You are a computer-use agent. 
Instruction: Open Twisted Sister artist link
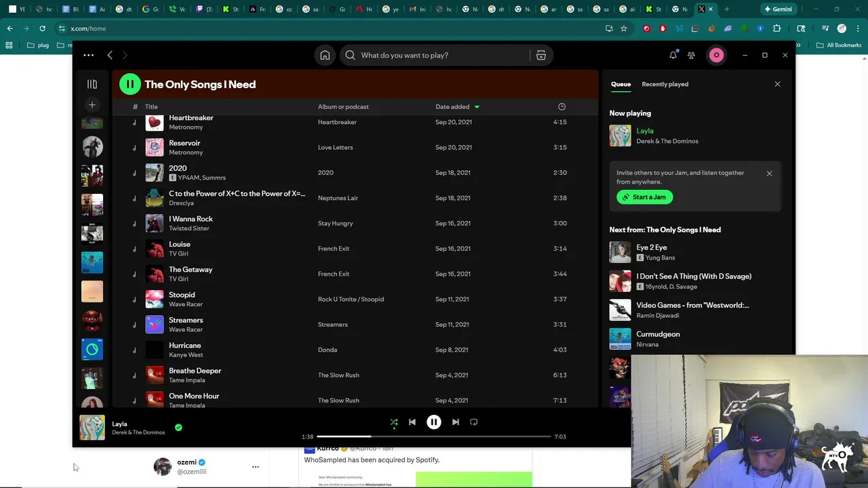189,228
